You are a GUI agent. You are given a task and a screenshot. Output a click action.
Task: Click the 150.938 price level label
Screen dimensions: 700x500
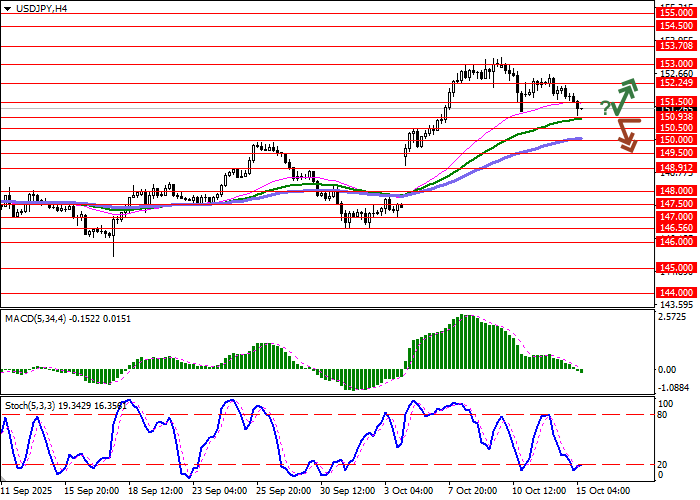pos(676,116)
